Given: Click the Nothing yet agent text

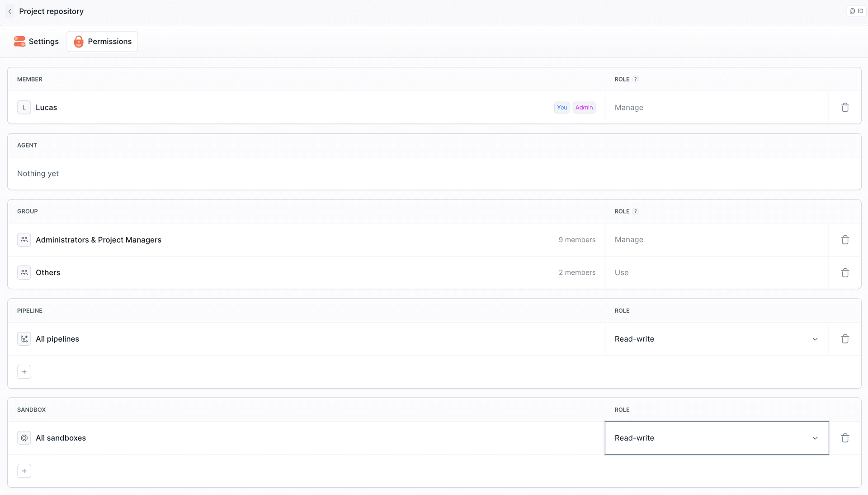Looking at the screenshot, I should click(x=38, y=174).
